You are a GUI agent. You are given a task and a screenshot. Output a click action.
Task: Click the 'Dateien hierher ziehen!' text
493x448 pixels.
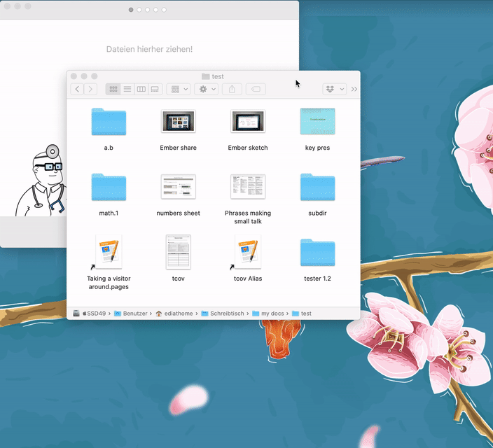149,49
